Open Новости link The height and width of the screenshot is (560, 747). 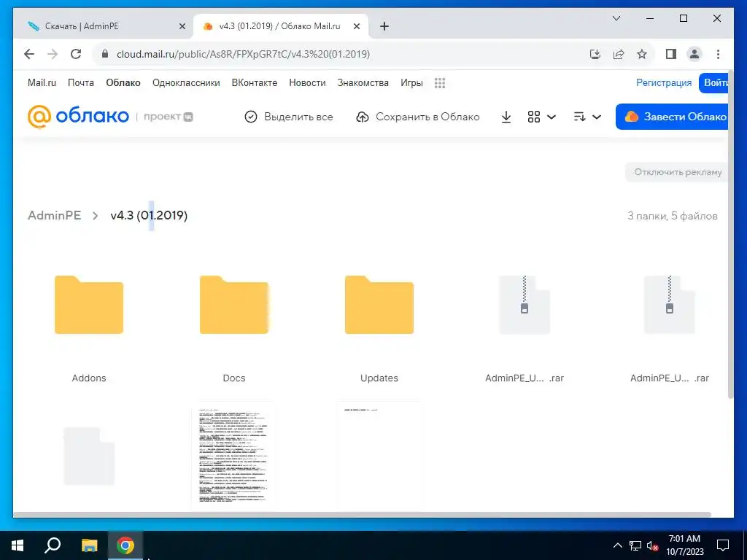tap(307, 83)
